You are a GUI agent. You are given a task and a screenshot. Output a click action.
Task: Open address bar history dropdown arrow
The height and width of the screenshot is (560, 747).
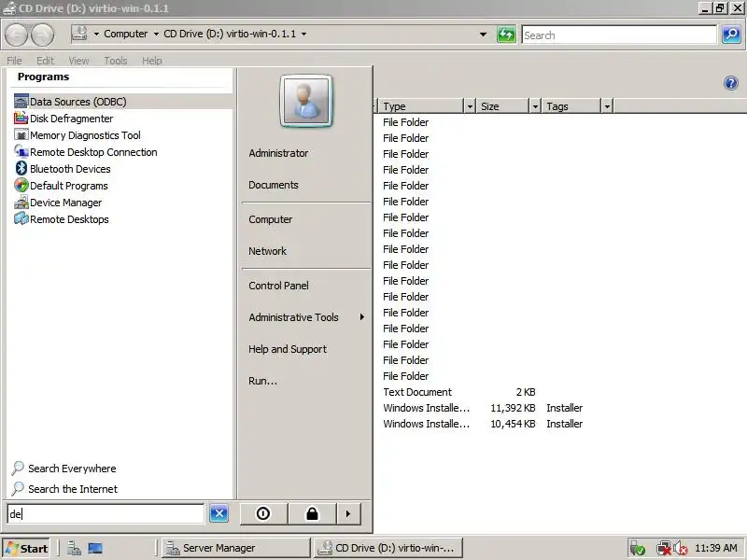tap(483, 35)
